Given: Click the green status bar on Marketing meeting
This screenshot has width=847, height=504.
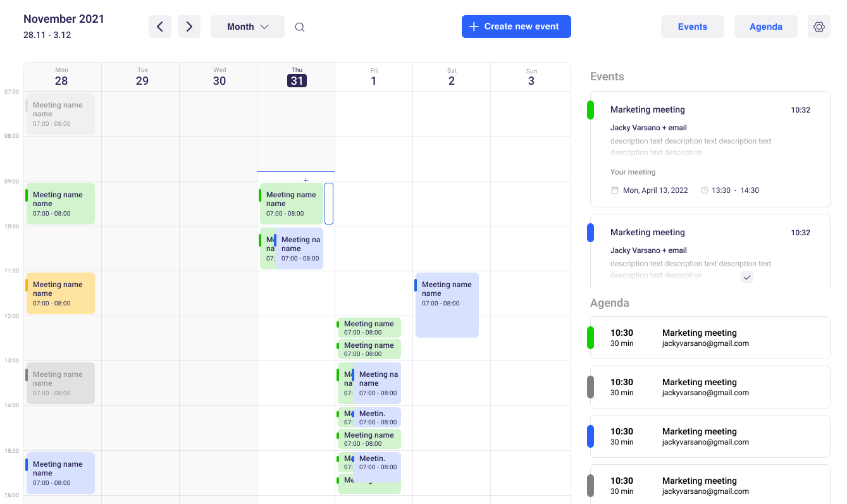Looking at the screenshot, I should pos(591,109).
